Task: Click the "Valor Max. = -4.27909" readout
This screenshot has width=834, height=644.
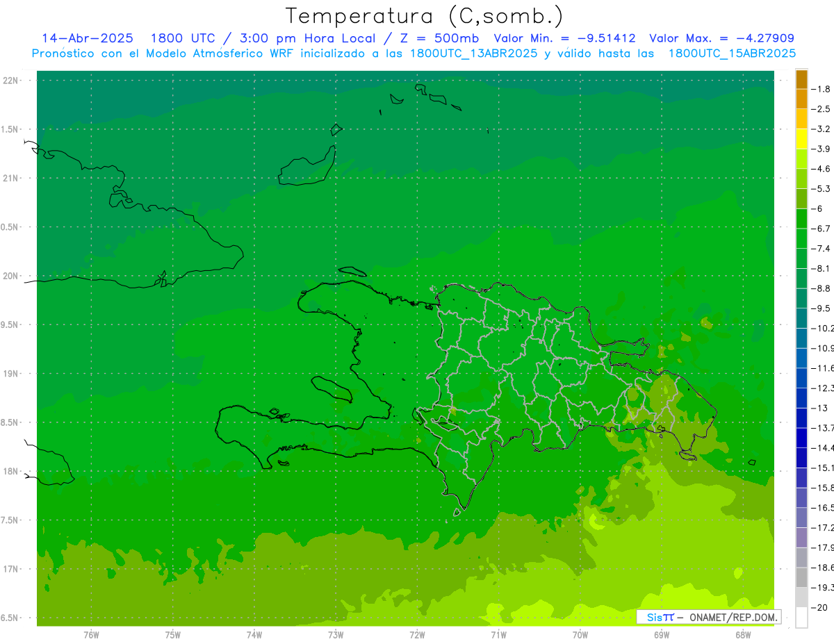Action: [x=721, y=38]
